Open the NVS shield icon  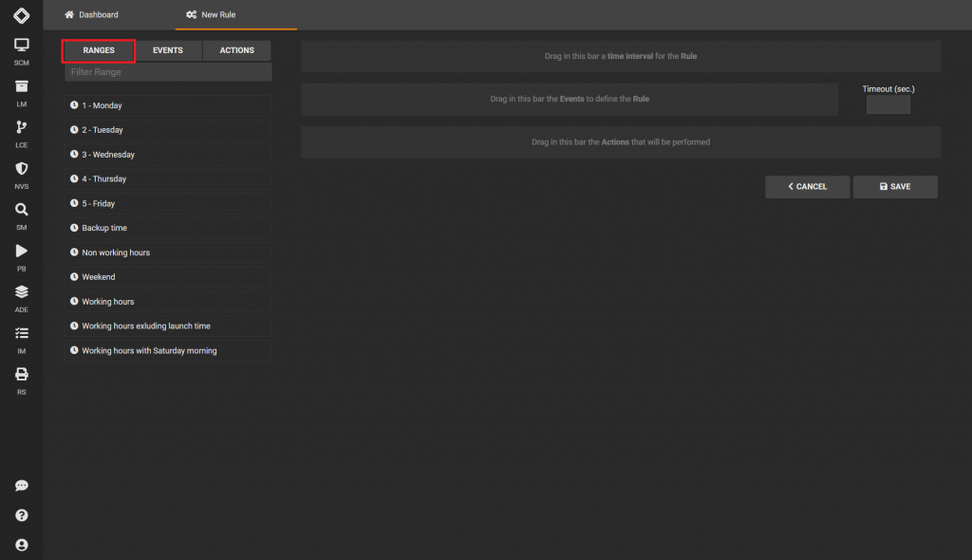coord(21,168)
